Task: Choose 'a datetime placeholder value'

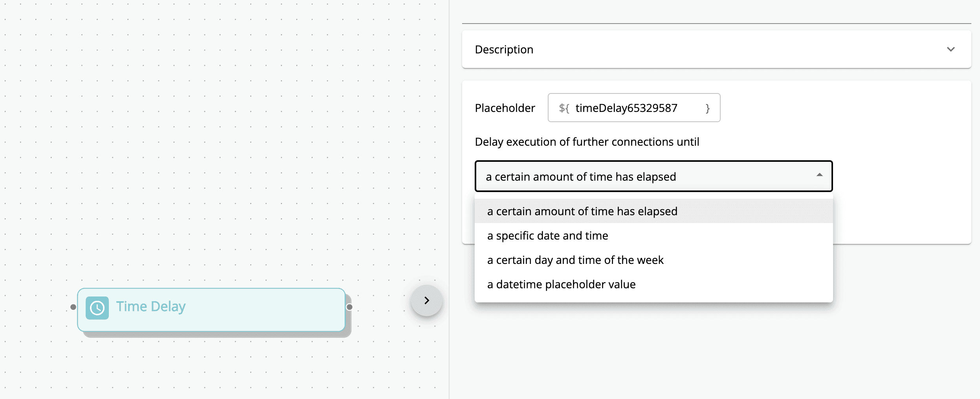Action: [561, 284]
